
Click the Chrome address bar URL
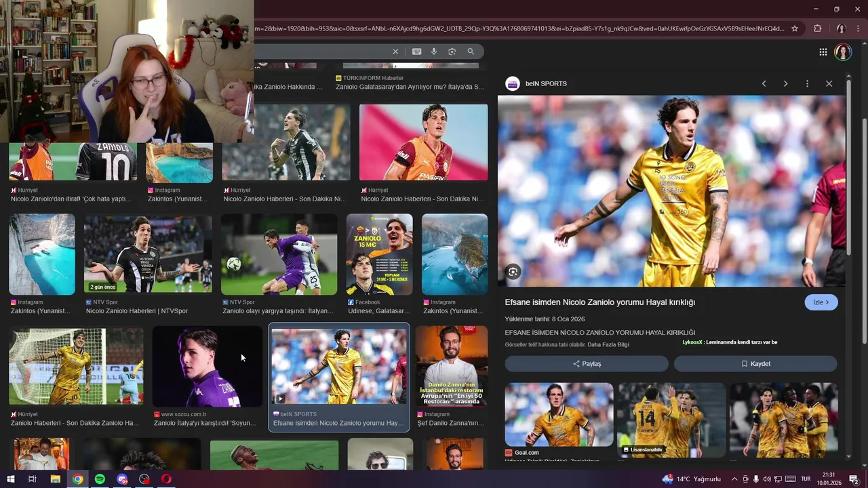pos(519,28)
